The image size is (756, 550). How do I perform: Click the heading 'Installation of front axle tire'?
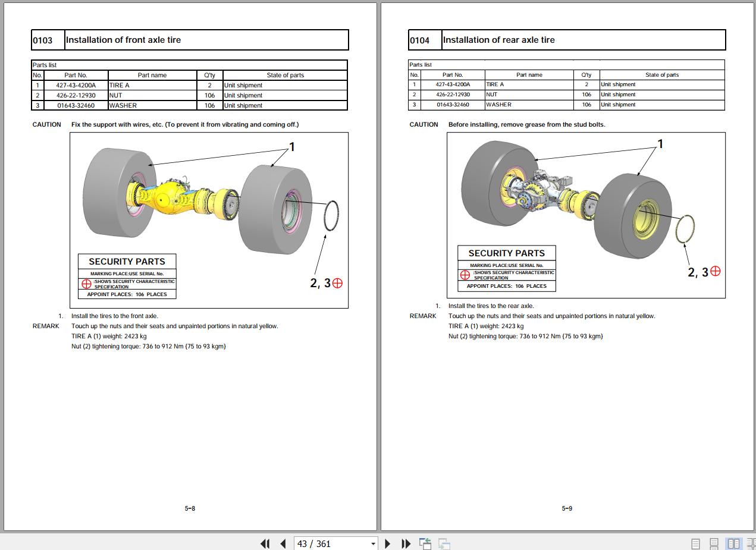[123, 40]
